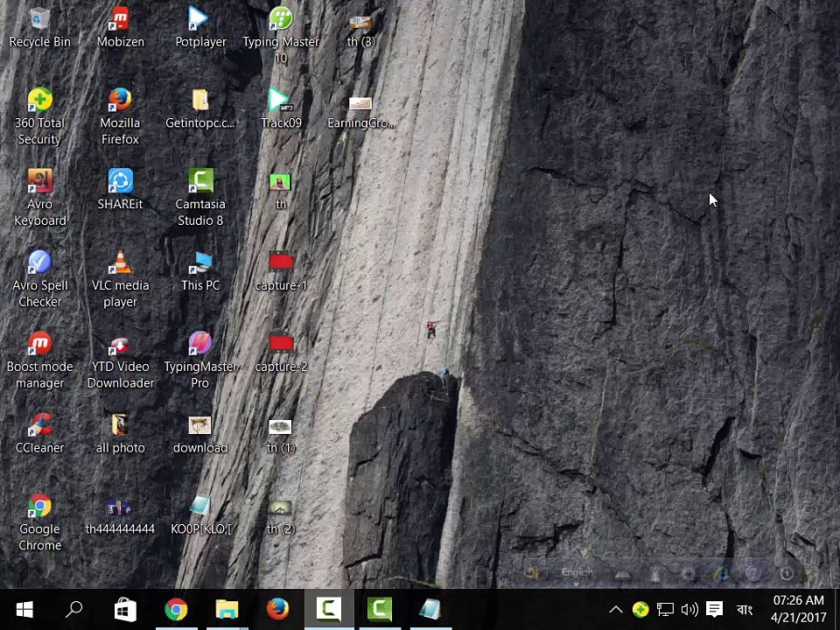Show hidden system tray icons
The image size is (840, 630).
click(x=616, y=609)
